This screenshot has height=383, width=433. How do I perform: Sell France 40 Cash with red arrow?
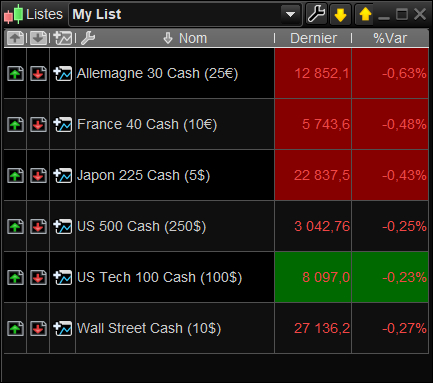point(39,125)
